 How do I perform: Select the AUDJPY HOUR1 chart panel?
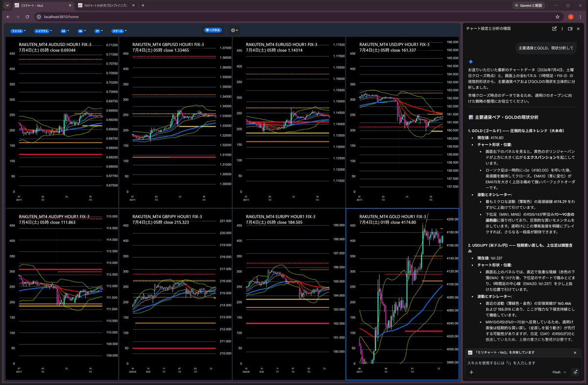[62, 294]
